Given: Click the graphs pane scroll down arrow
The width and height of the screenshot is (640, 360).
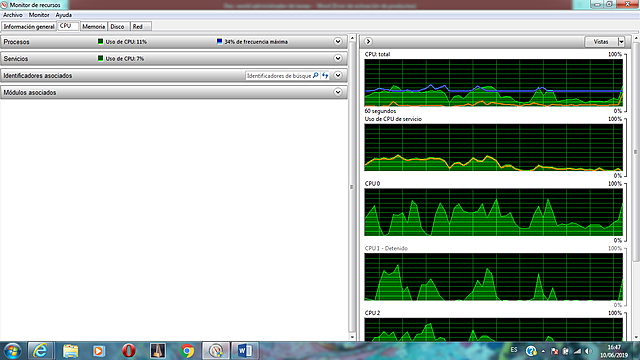Looking at the screenshot, I should pos(636,337).
